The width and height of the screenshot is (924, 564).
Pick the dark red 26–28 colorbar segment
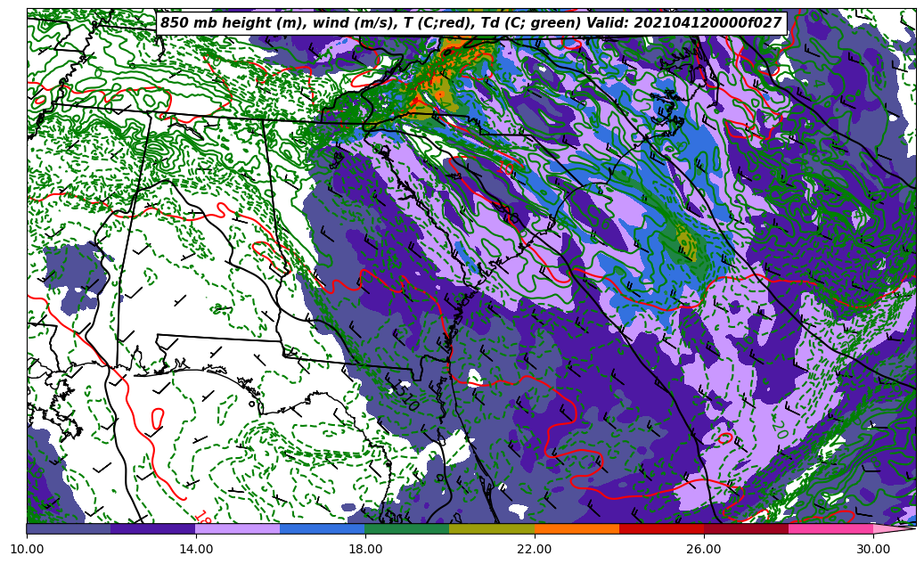pos(746,528)
